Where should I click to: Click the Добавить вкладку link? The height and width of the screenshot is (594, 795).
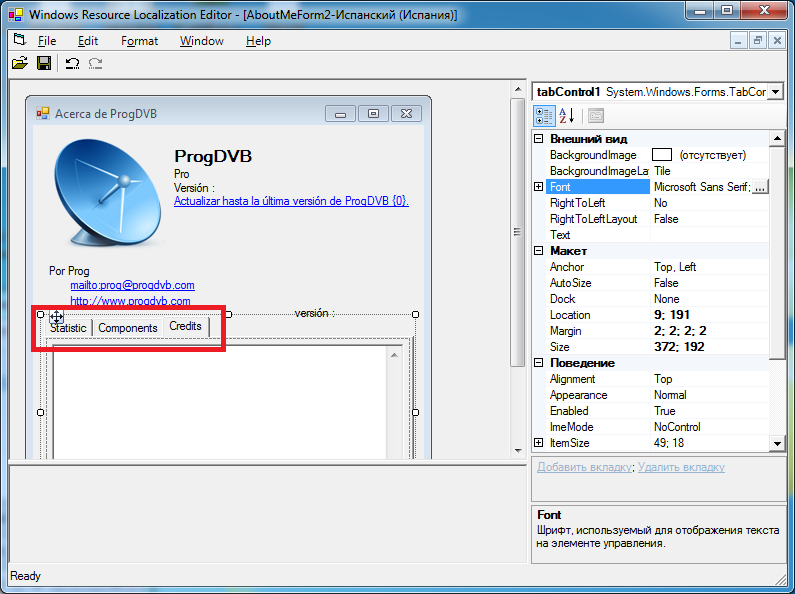tap(584, 467)
